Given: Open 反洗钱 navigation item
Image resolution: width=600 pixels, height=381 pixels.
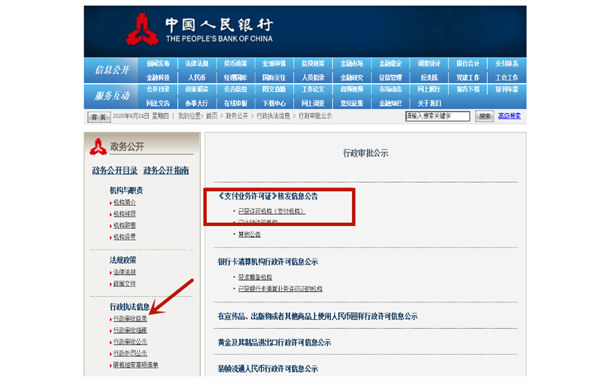Looking at the screenshot, I should 429,78.
